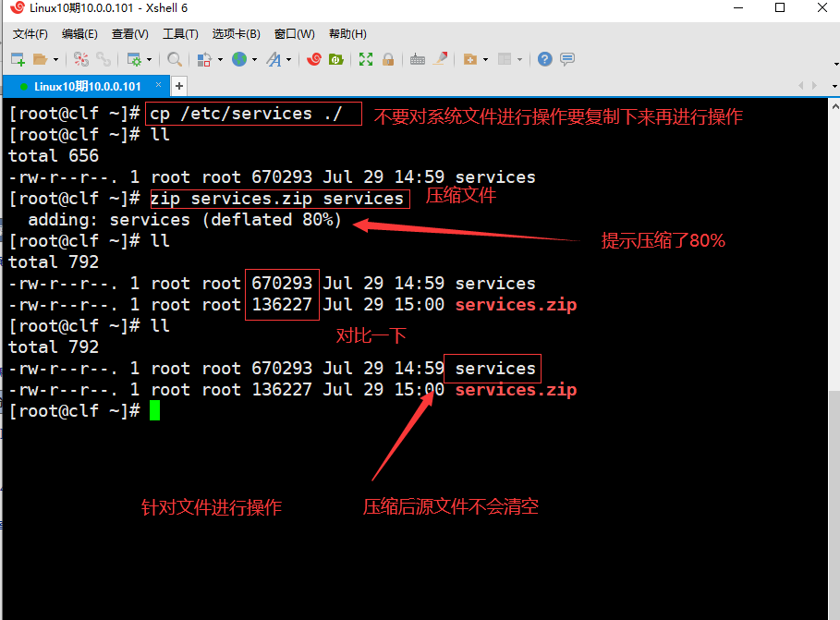Image resolution: width=840 pixels, height=620 pixels.
Task: Click the new folder plus icon
Action: (469, 59)
